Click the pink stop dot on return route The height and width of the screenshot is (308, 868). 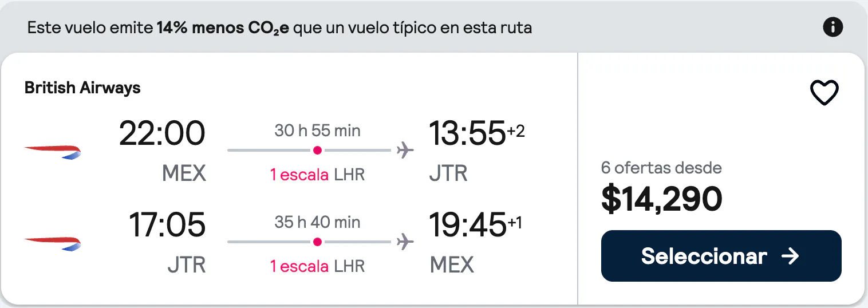[317, 242]
